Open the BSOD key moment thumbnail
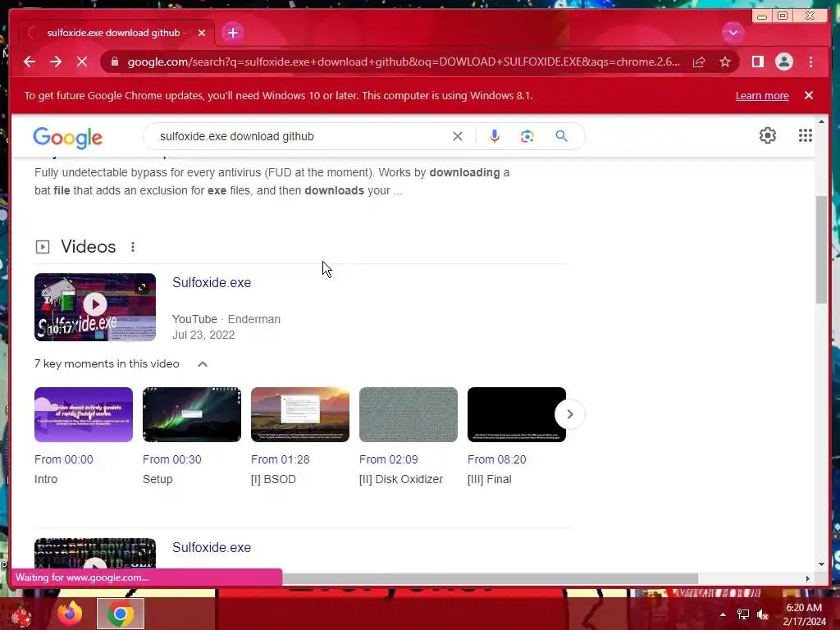This screenshot has height=630, width=840. [x=300, y=414]
